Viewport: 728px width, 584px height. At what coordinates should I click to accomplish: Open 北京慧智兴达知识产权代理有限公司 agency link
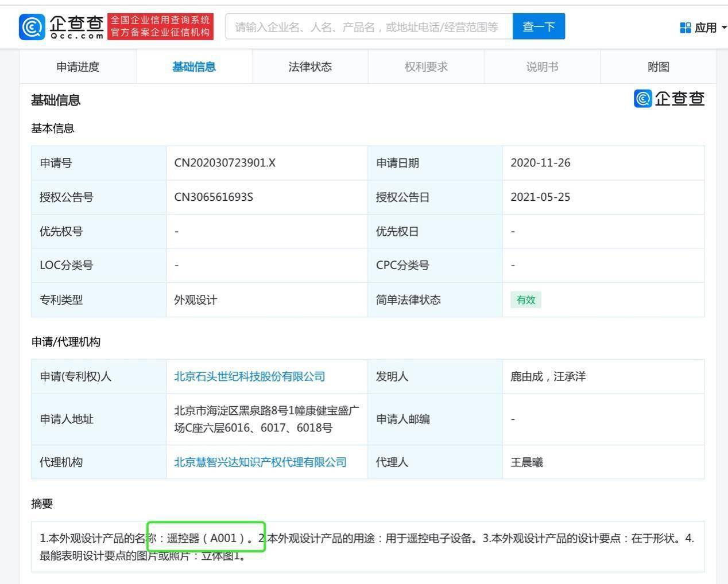(260, 462)
